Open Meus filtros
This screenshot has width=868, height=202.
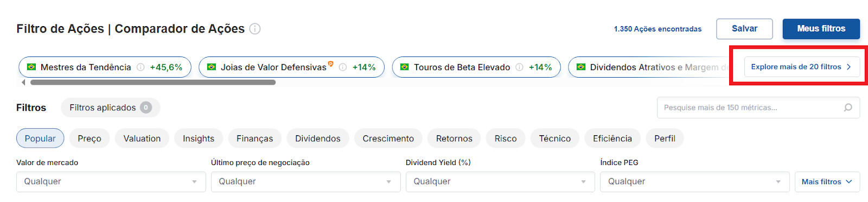(x=821, y=29)
